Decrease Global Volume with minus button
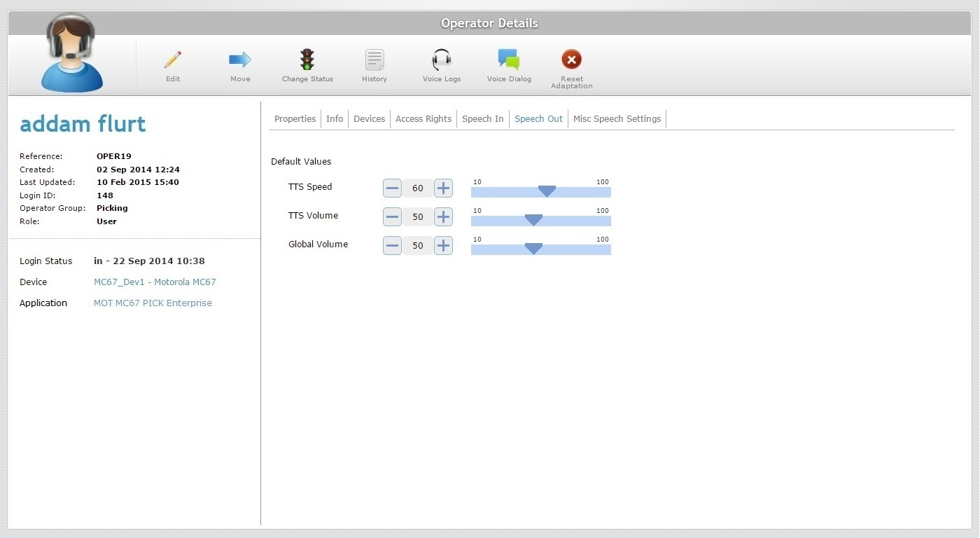The image size is (980, 538). coord(392,245)
